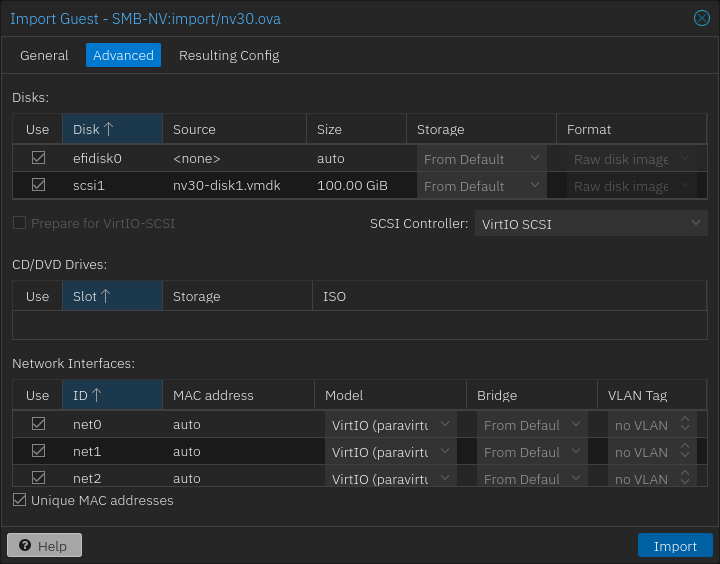Screen dimensions: 720x564
Task: Close the Import Guest dialog
Action: pos(701,18)
